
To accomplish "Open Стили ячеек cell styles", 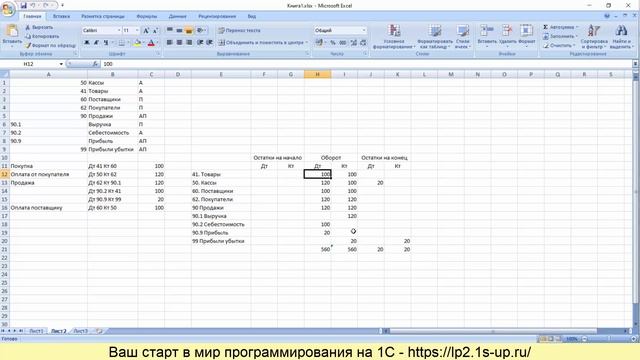I will coord(462,37).
